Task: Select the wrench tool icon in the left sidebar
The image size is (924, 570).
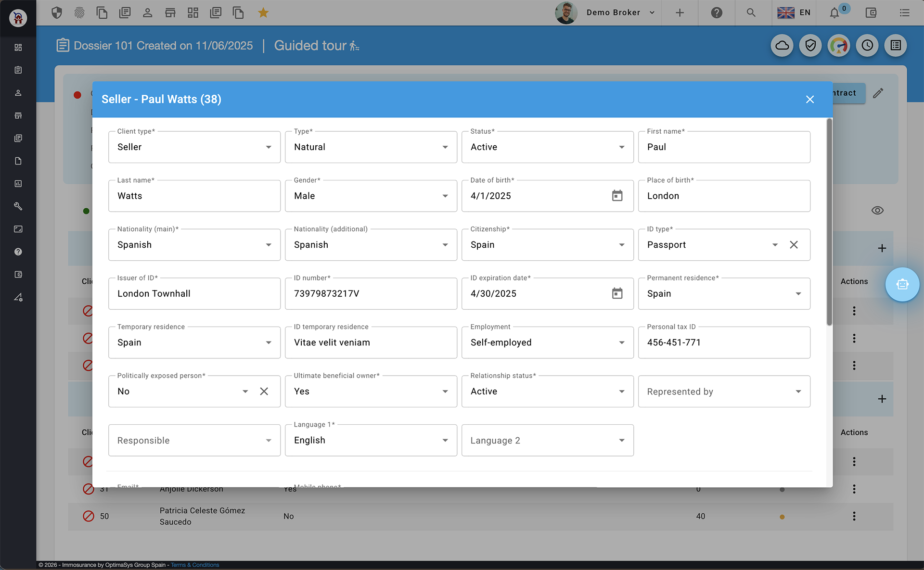Action: (x=18, y=206)
